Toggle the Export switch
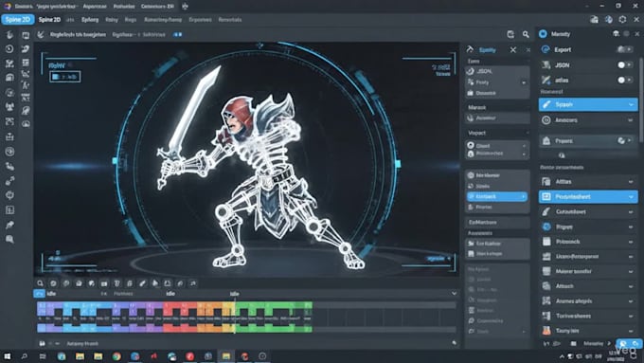Image resolution: width=644 pixels, height=363 pixels. point(625,49)
